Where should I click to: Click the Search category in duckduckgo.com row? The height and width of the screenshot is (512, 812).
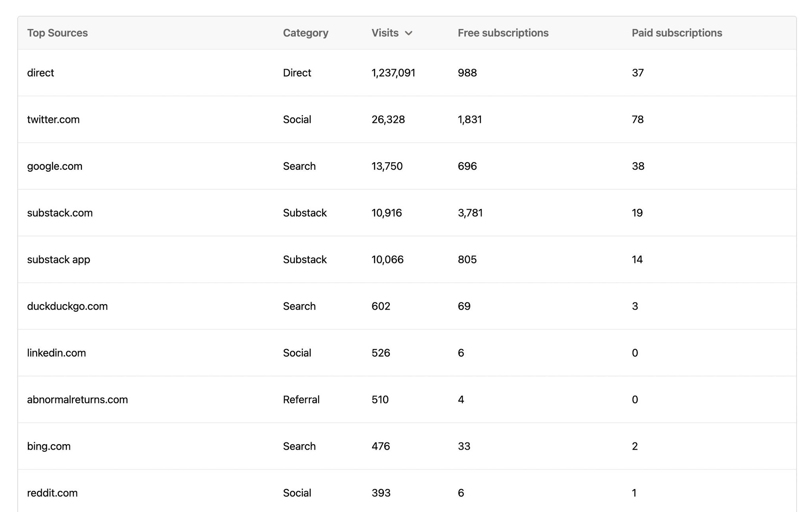[x=299, y=306]
